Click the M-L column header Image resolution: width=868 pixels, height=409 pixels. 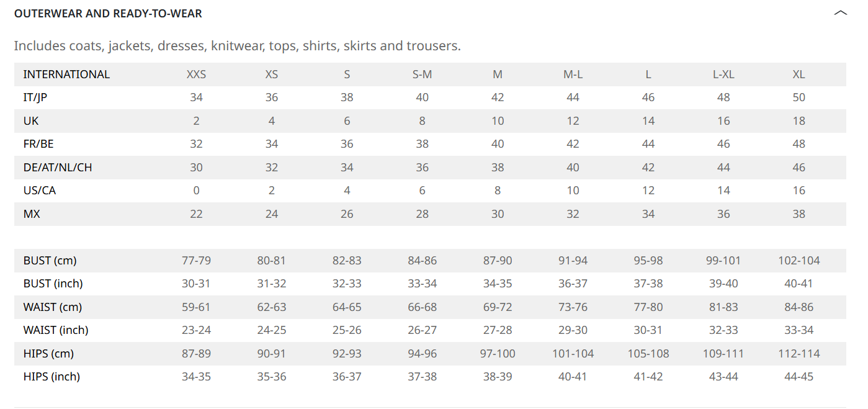point(573,74)
